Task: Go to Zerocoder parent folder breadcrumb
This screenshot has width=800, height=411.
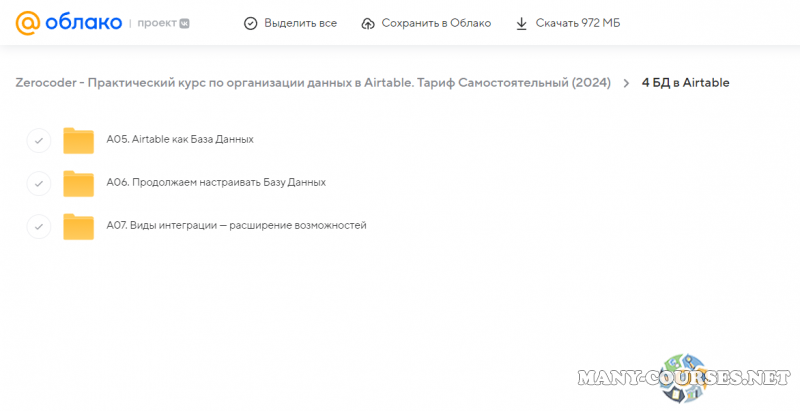Action: click(x=313, y=83)
